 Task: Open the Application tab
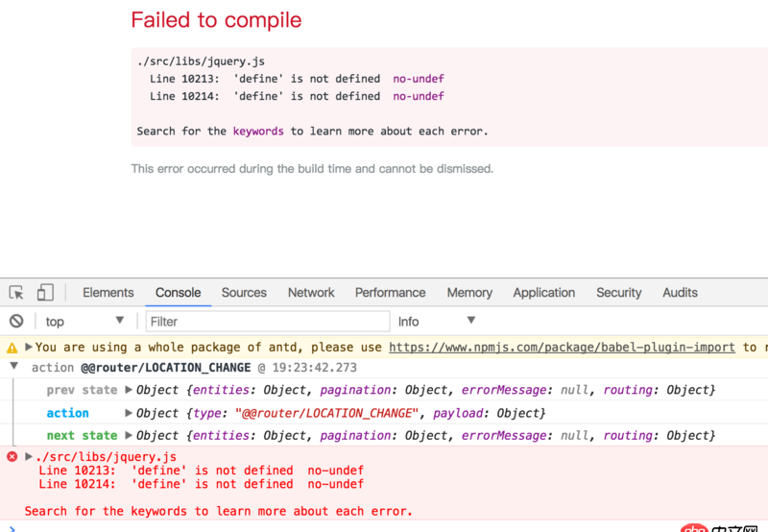543,293
